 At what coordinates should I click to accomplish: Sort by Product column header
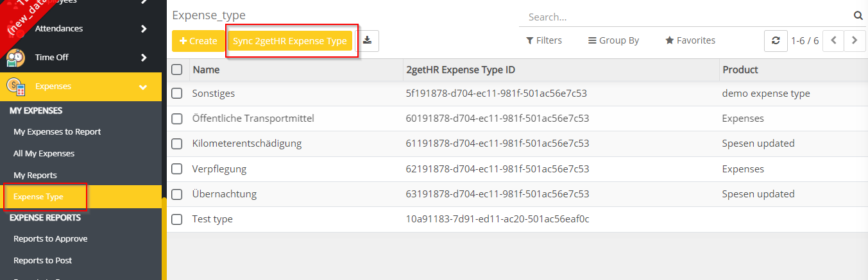click(740, 69)
